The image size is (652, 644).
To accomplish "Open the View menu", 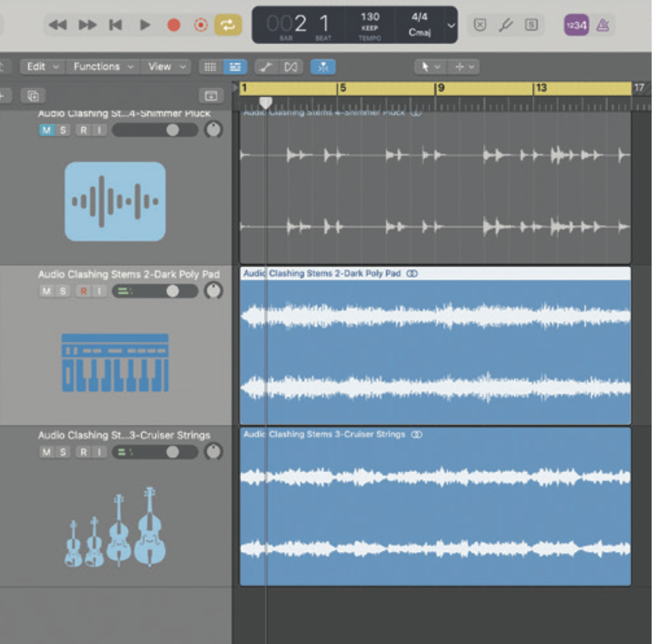I will pyautogui.click(x=160, y=67).
